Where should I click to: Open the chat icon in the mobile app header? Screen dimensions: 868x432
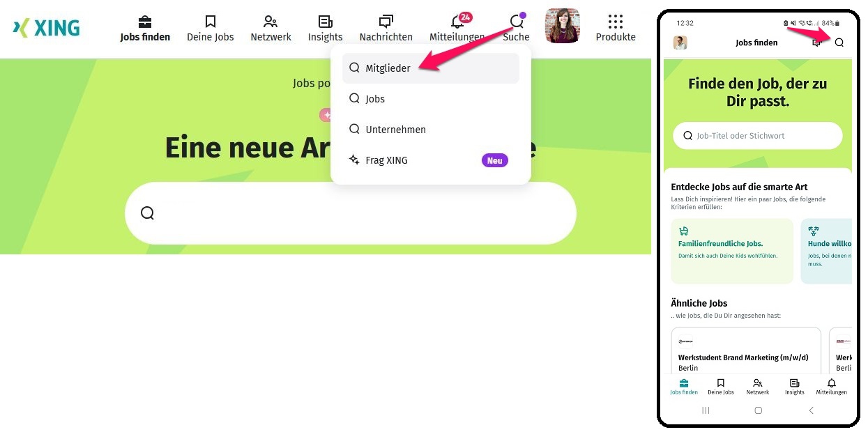click(x=816, y=42)
